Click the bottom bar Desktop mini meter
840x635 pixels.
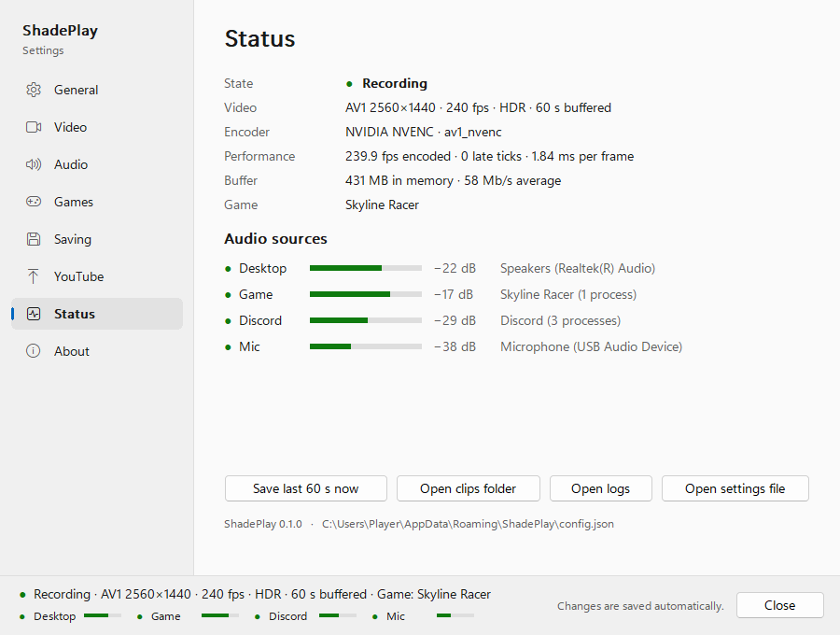[x=103, y=615]
